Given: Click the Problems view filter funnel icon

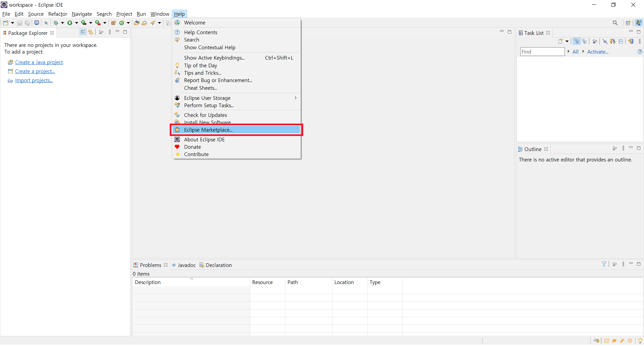Looking at the screenshot, I should point(604,264).
